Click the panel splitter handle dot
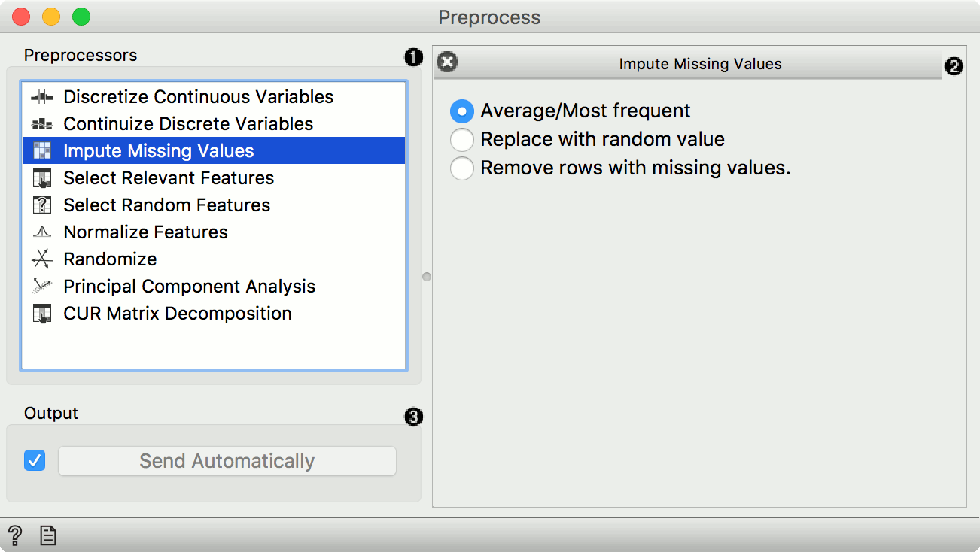 pyautogui.click(x=427, y=277)
